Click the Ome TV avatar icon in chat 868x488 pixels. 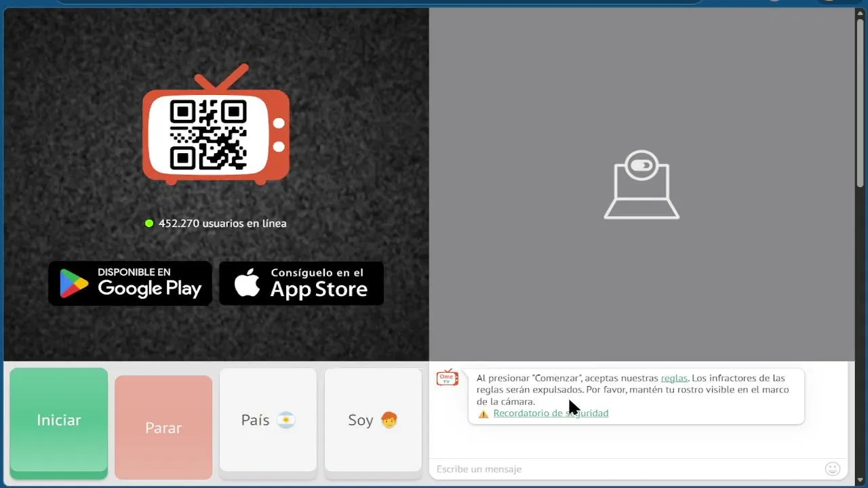pyautogui.click(x=447, y=378)
